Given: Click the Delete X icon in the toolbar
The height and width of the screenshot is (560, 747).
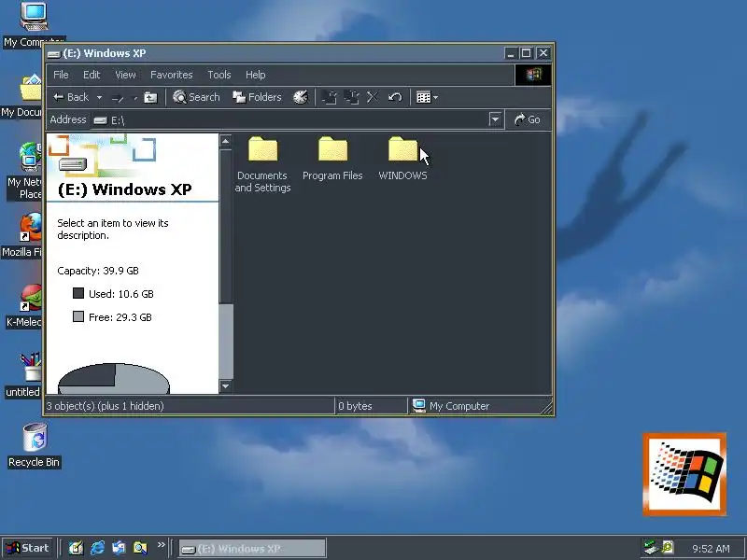Looking at the screenshot, I should pos(373,98).
